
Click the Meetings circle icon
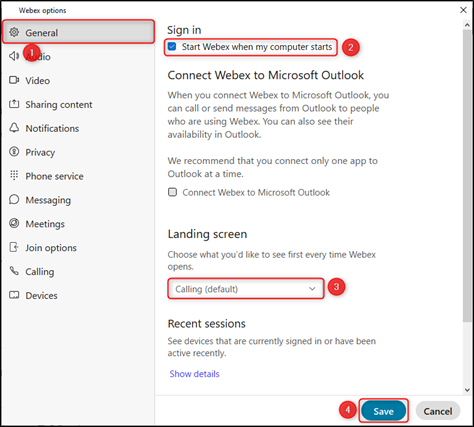point(14,223)
